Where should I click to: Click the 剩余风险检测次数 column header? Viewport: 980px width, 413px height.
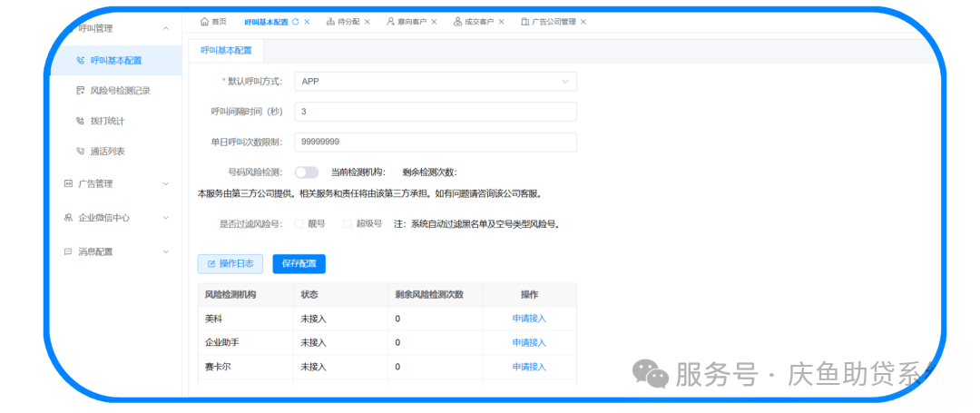435,295
